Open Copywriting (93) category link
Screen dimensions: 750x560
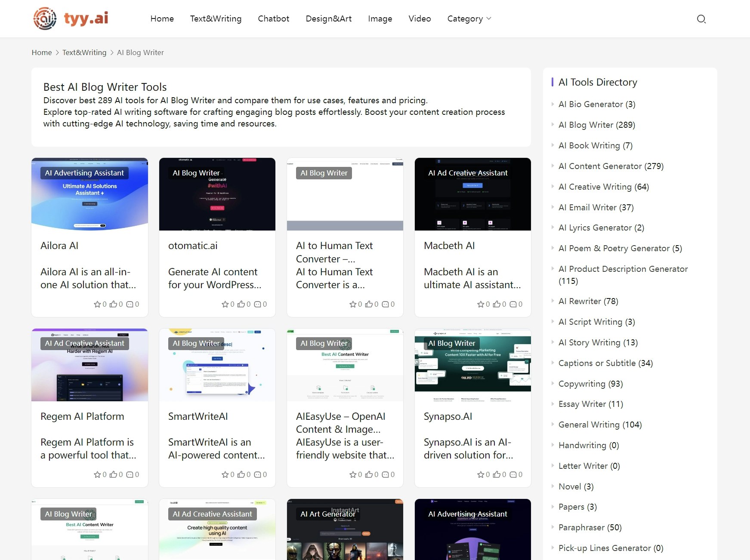point(590,384)
